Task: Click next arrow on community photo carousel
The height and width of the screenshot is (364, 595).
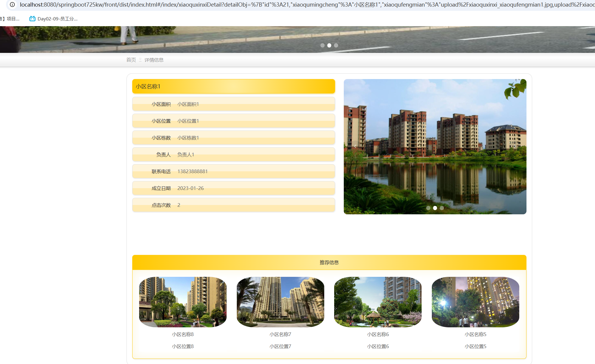Action: (x=515, y=146)
